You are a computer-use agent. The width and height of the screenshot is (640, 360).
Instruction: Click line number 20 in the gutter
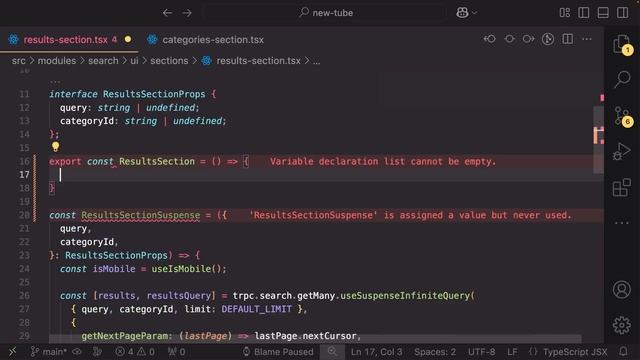(x=24, y=215)
